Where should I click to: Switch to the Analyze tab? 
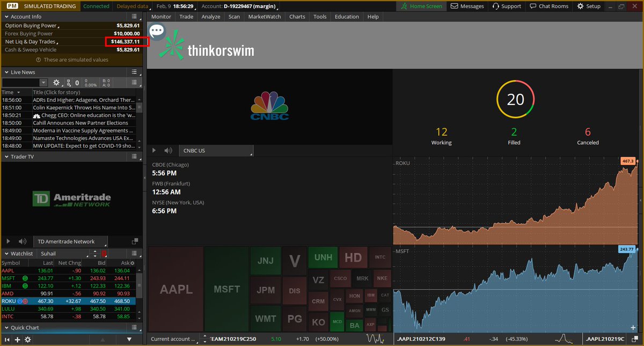211,17
